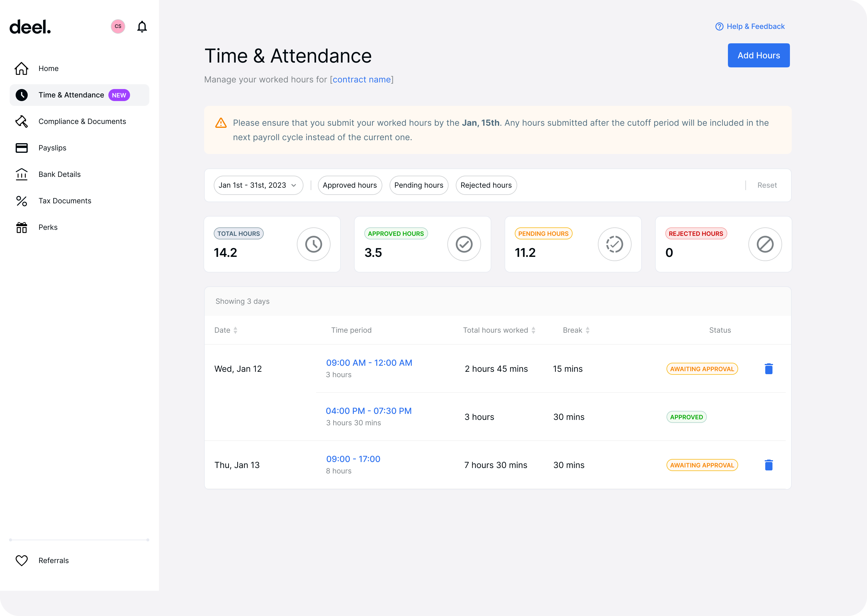Screen dimensions: 867x616
Task: Expand the Total hours worked sort control
Action: coord(533,330)
